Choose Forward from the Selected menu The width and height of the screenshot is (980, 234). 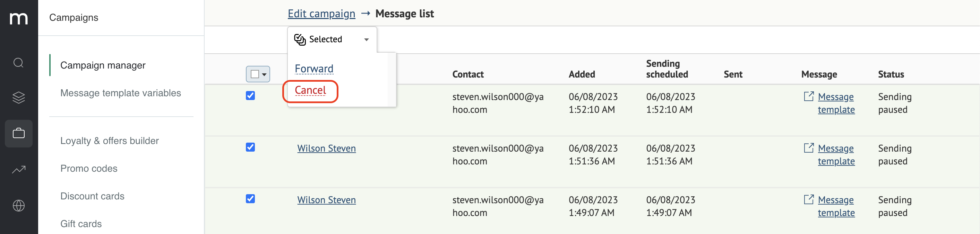pos(314,69)
